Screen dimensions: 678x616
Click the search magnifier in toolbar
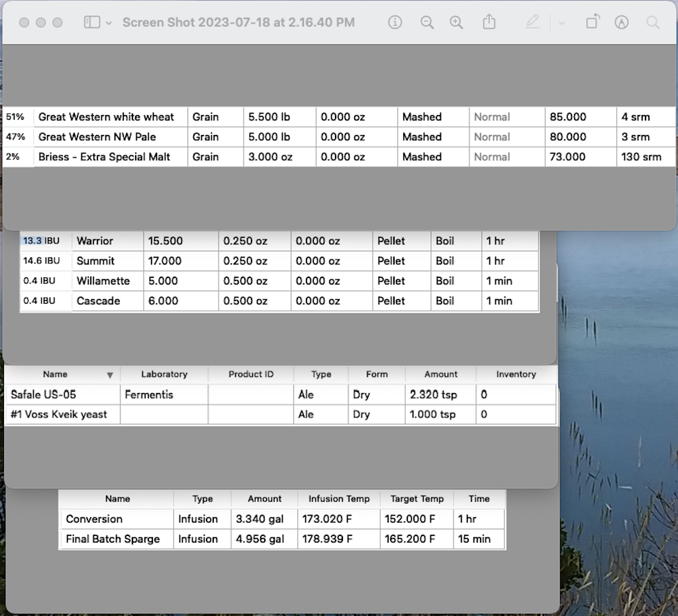pyautogui.click(x=653, y=22)
